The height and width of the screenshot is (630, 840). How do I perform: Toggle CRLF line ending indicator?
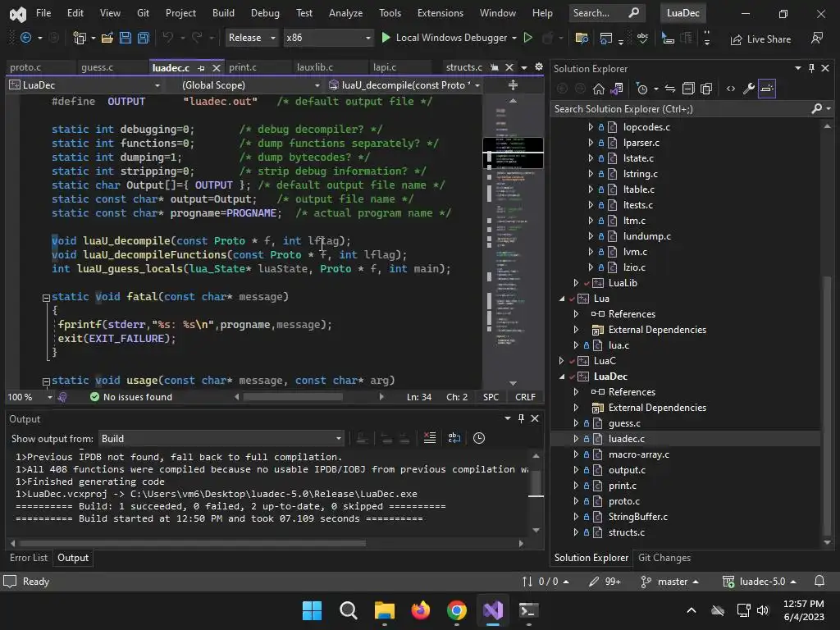[x=525, y=397]
